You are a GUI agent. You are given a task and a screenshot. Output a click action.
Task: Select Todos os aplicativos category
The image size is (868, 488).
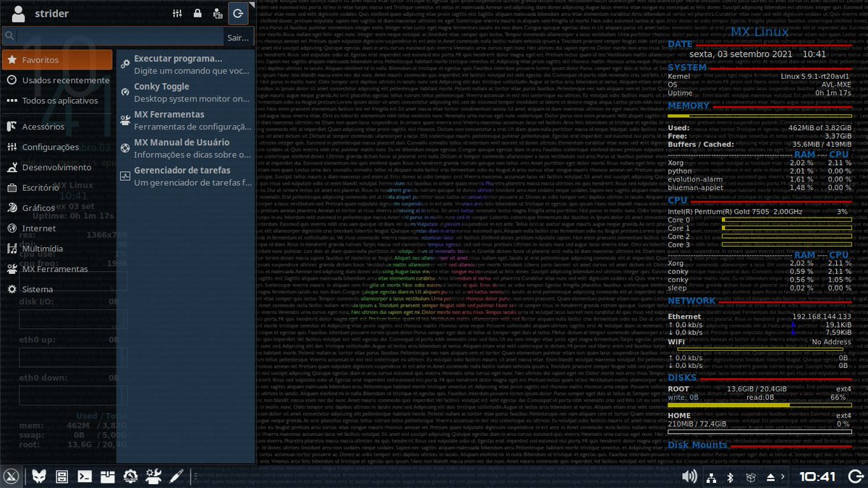(x=58, y=100)
